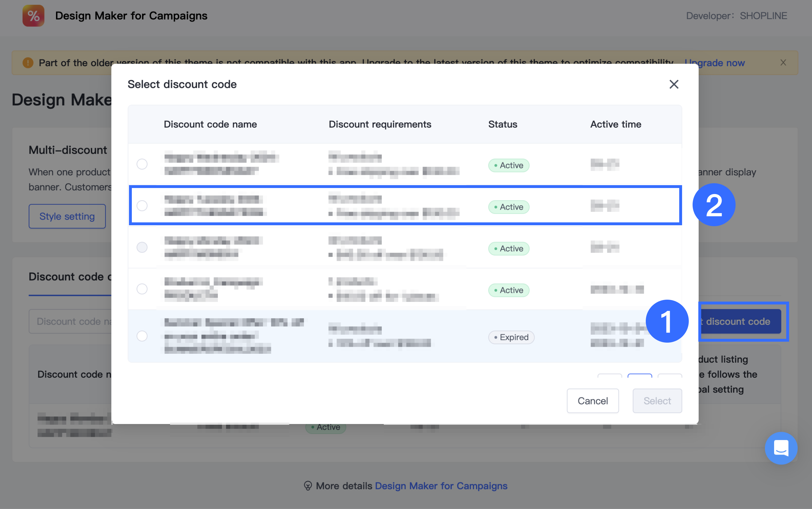The image size is (812, 509).
Task: Open the Style setting button
Action: [67, 216]
